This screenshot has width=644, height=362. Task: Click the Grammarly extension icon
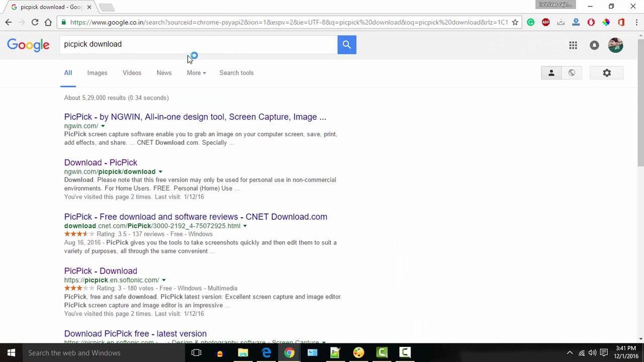coord(531,22)
